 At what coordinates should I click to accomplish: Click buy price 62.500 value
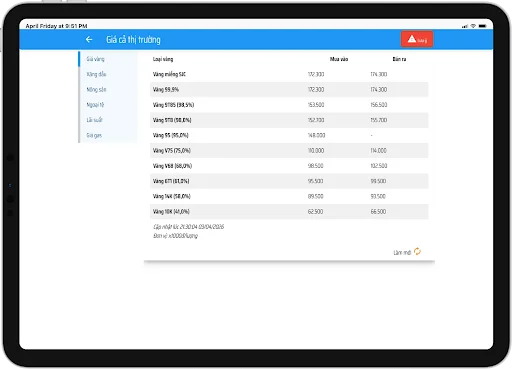pyautogui.click(x=315, y=212)
